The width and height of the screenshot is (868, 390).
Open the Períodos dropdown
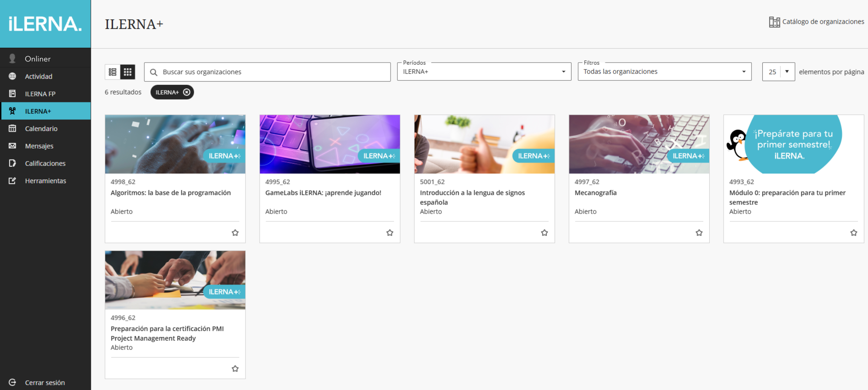click(484, 71)
